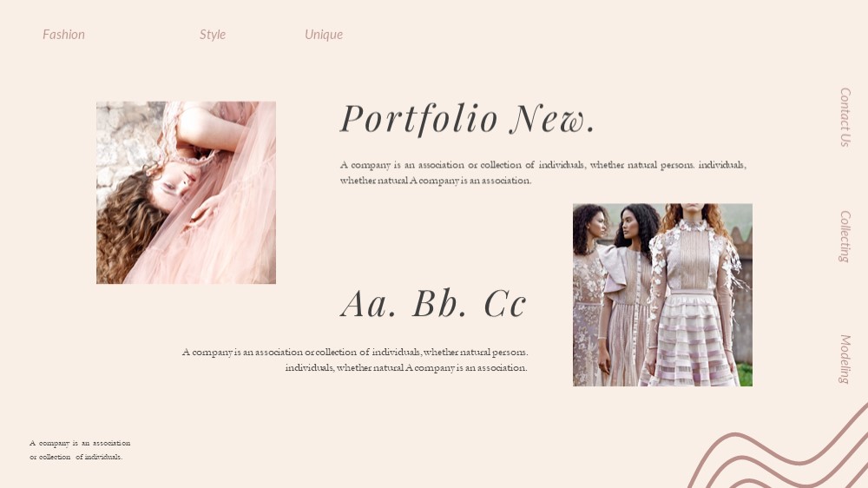Open the vertical Contact Us link

[845, 117]
